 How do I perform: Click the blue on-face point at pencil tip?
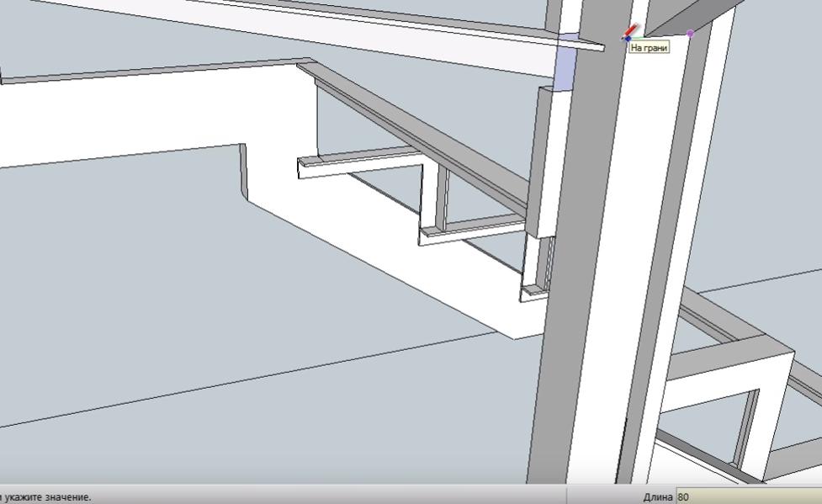(628, 38)
